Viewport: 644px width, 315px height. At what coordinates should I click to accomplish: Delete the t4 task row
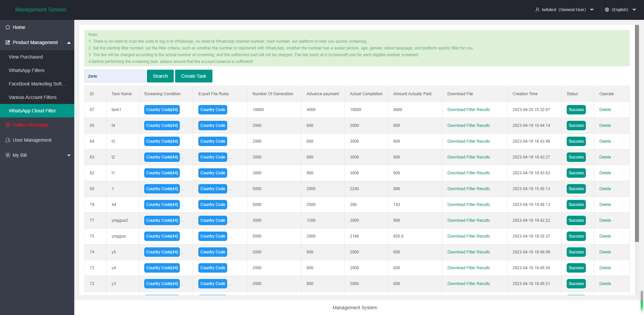(605, 126)
